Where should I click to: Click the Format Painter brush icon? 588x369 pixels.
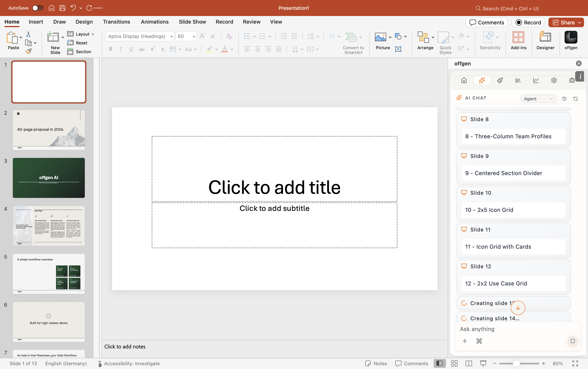point(28,51)
